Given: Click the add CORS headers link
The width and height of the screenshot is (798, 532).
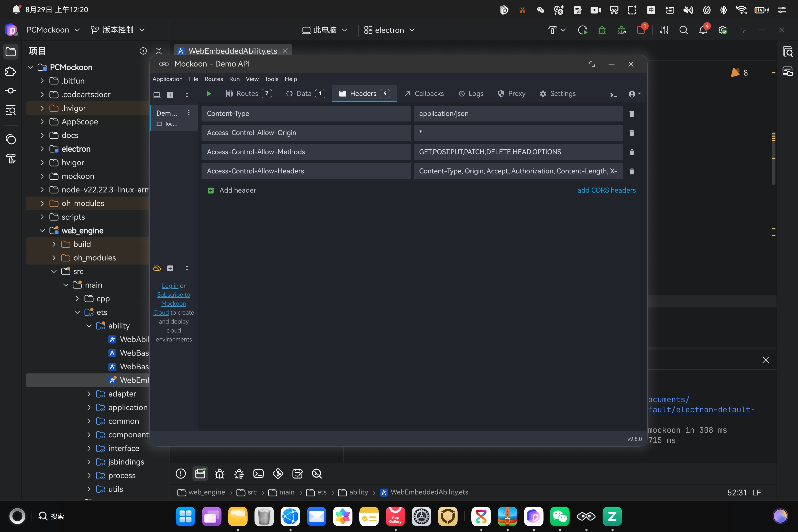Looking at the screenshot, I should [x=606, y=190].
